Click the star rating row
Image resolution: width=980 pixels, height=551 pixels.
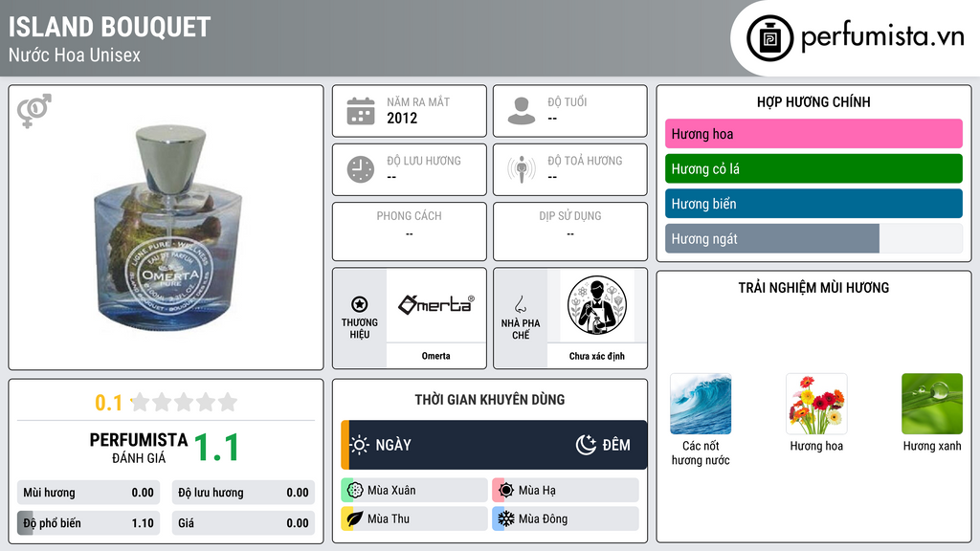click(184, 402)
